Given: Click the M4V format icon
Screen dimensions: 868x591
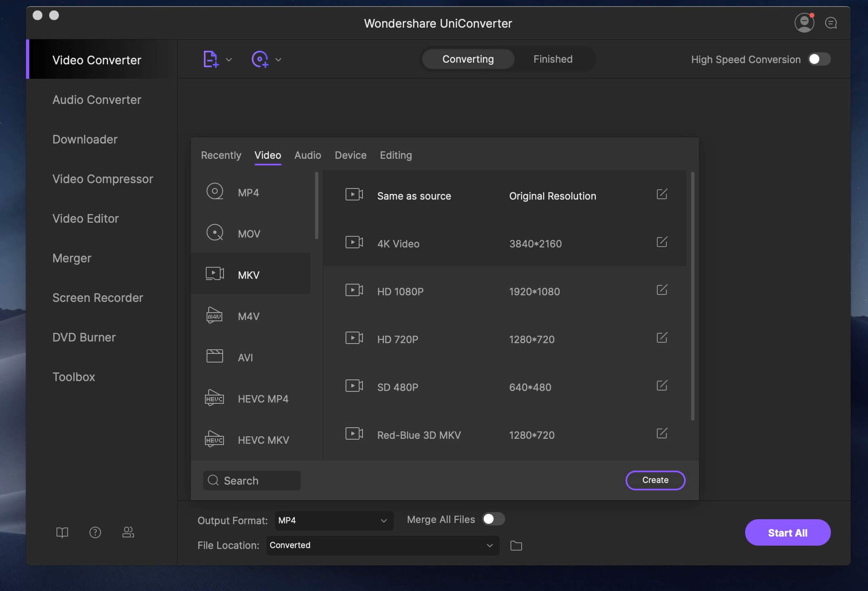Looking at the screenshot, I should (x=214, y=316).
